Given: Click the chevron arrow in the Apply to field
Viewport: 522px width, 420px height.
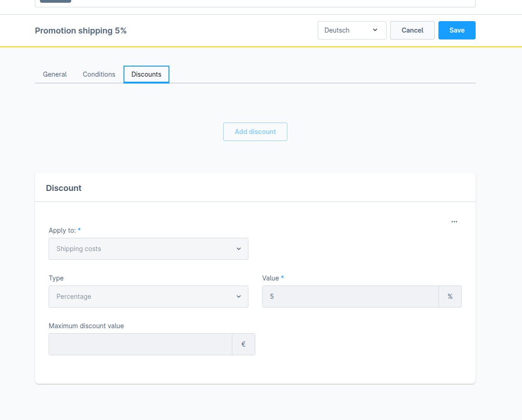Looking at the screenshot, I should (x=239, y=249).
